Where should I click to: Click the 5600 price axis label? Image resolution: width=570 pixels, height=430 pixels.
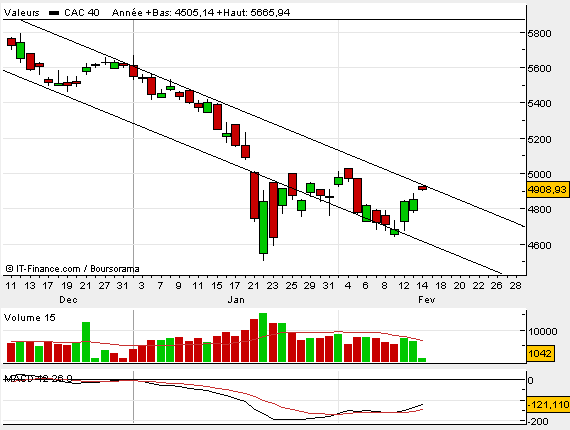click(x=540, y=68)
